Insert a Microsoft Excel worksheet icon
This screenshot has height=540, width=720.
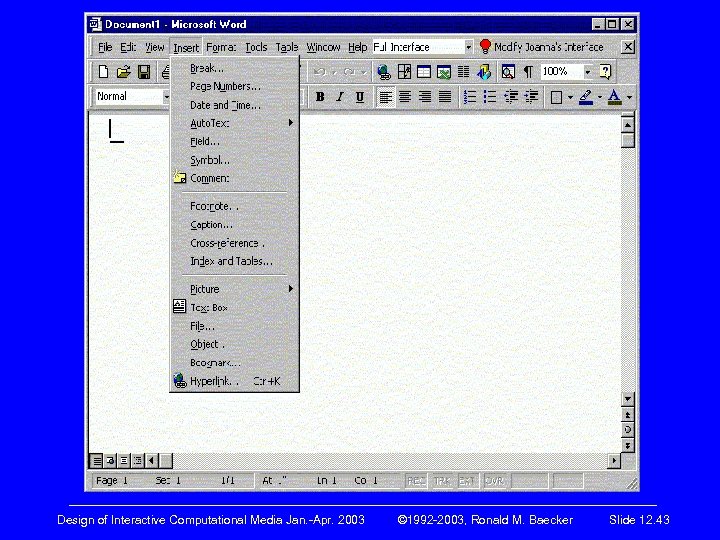(x=444, y=72)
